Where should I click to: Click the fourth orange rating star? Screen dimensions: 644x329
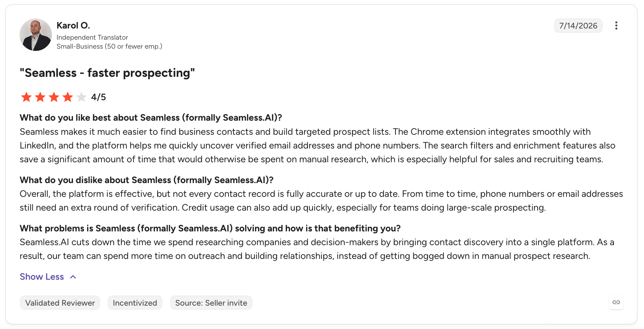(x=68, y=97)
